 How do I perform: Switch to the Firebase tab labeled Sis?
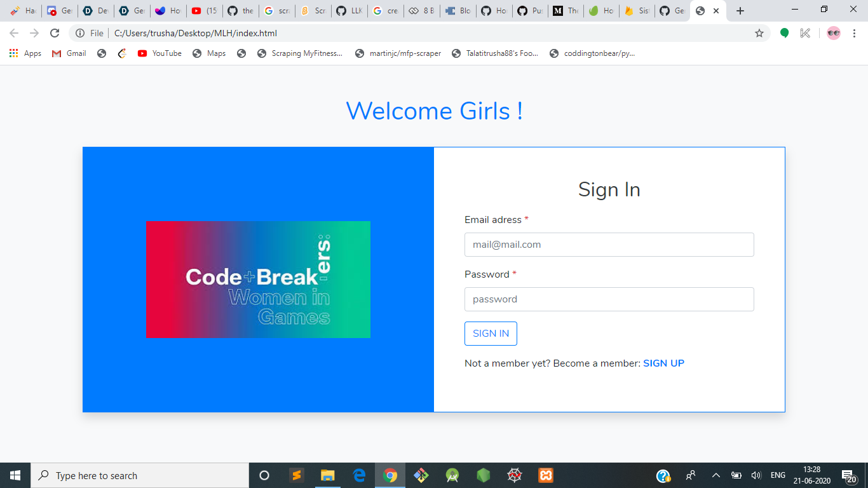pos(638,11)
